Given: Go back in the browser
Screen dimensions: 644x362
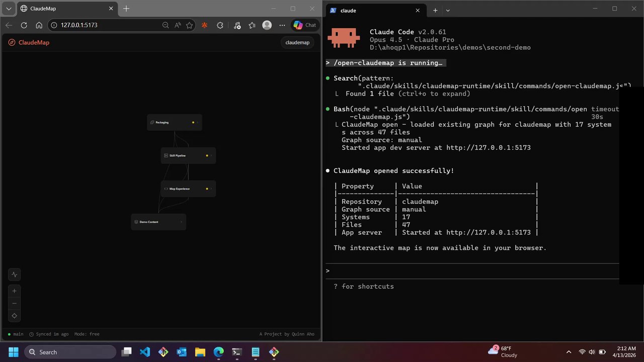Looking at the screenshot, I should coord(9,25).
